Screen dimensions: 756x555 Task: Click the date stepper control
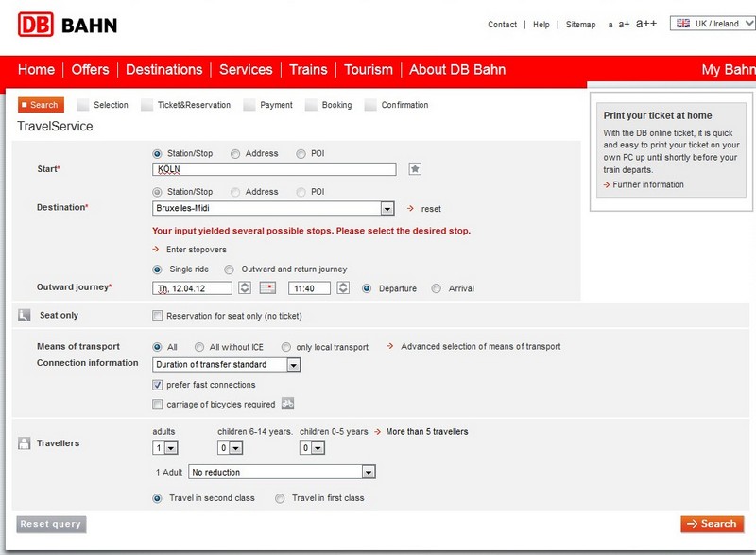pos(245,287)
